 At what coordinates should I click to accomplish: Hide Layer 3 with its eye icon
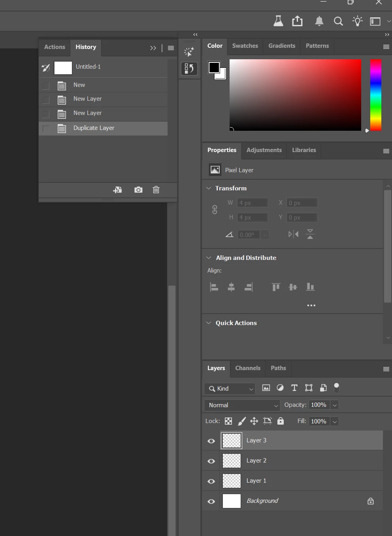(x=211, y=441)
